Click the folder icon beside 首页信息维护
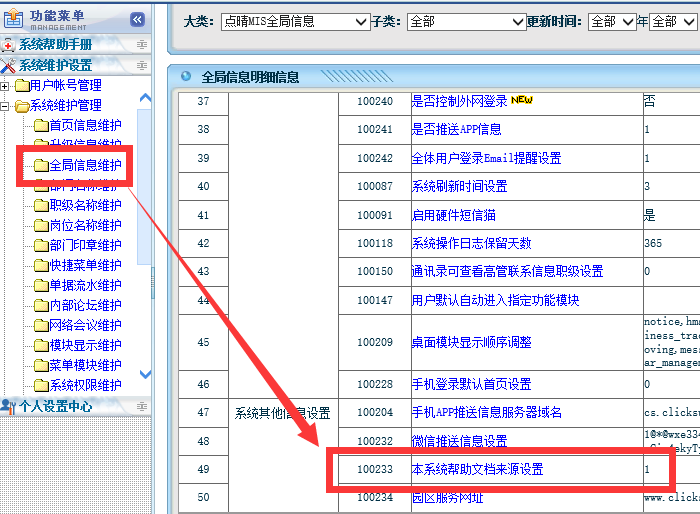 [40, 125]
